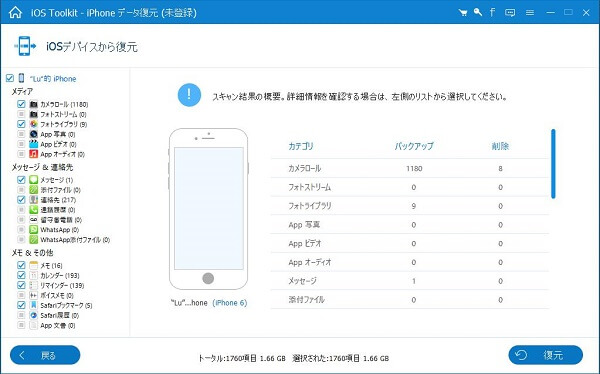Select the 留守番電話 voicemail icon
This screenshot has width=600, height=374.
point(34,219)
